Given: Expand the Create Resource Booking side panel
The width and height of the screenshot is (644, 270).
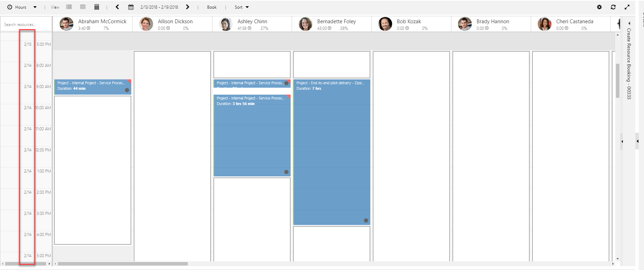Looking at the screenshot, I should [x=629, y=24].
